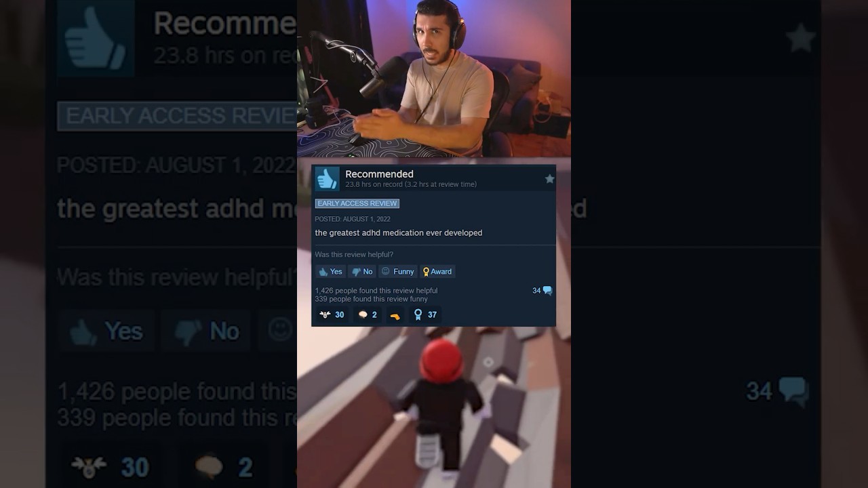Click the EARLY ACCESS REVIEW tag on card
868x488 pixels.
(357, 203)
